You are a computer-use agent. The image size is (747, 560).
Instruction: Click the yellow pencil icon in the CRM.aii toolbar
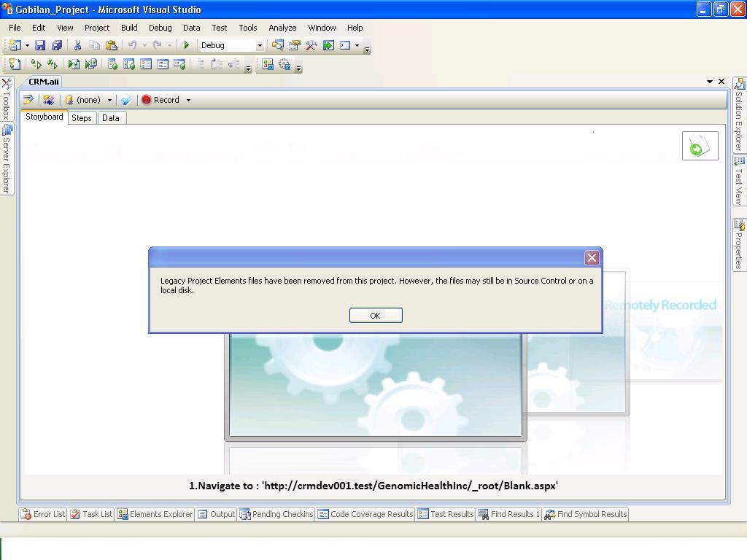[x=28, y=100]
